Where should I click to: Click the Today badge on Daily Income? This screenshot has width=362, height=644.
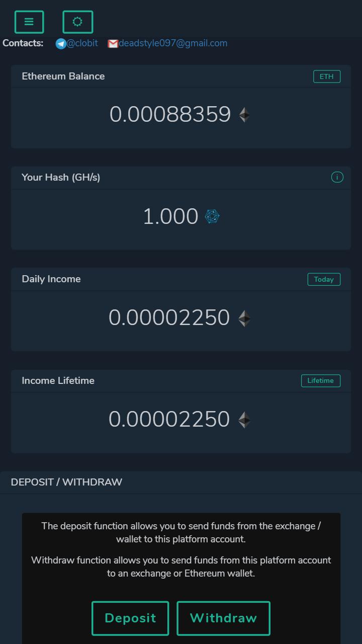(324, 279)
